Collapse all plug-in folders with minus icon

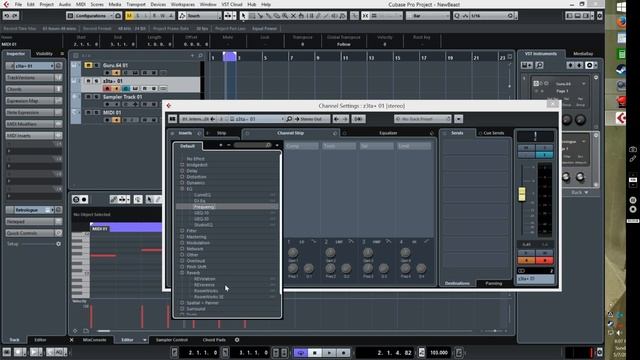pyautogui.click(x=229, y=145)
